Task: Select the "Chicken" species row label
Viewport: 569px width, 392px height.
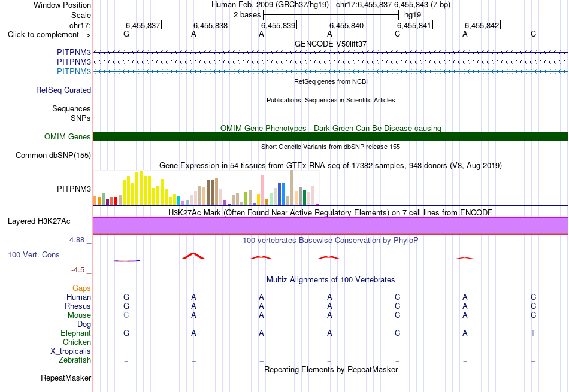Action: (x=77, y=342)
